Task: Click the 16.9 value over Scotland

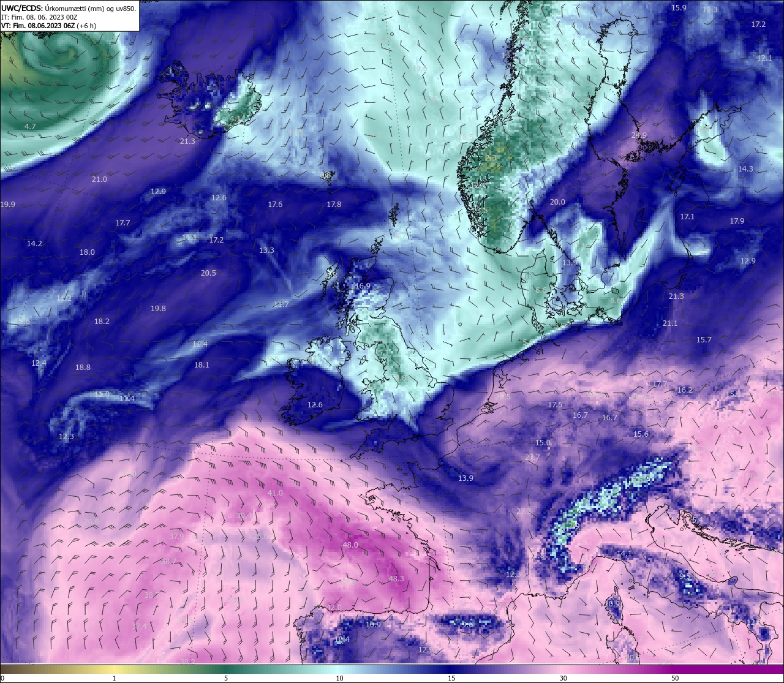Action: (363, 286)
